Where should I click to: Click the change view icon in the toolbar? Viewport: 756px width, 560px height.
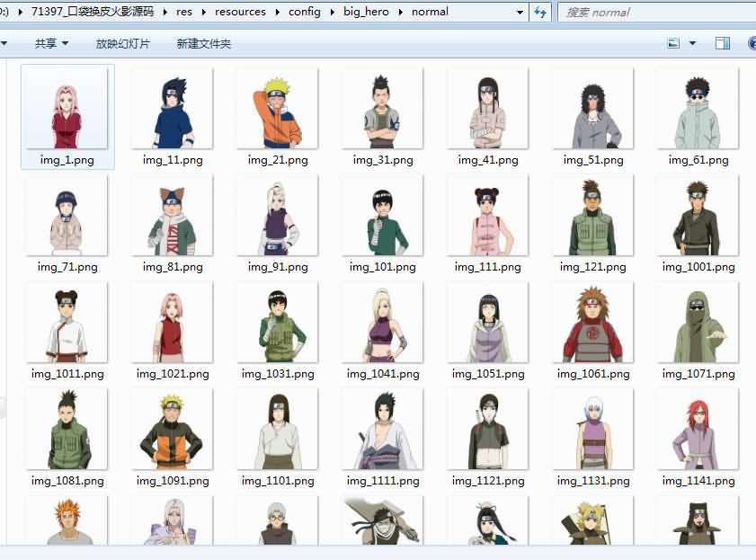[x=673, y=43]
